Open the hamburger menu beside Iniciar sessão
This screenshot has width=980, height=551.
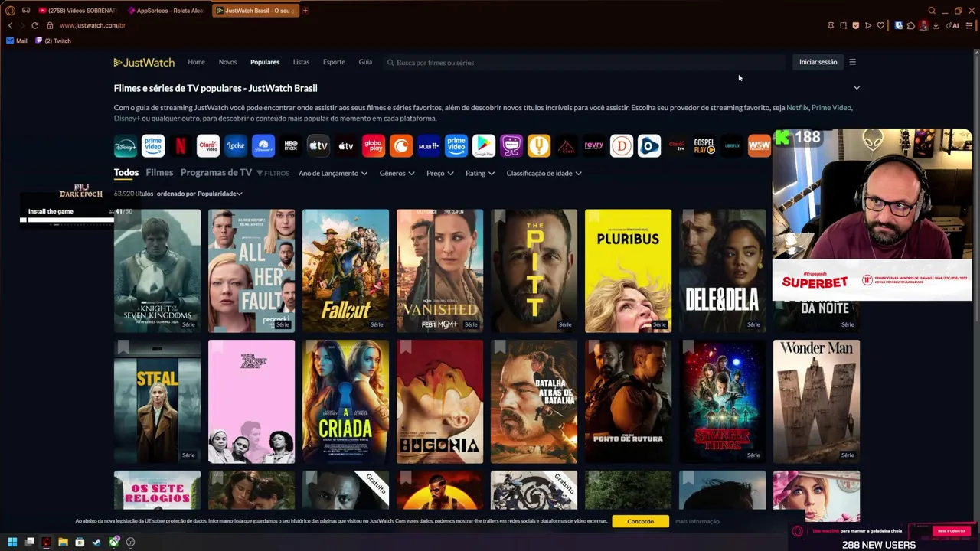(x=852, y=62)
